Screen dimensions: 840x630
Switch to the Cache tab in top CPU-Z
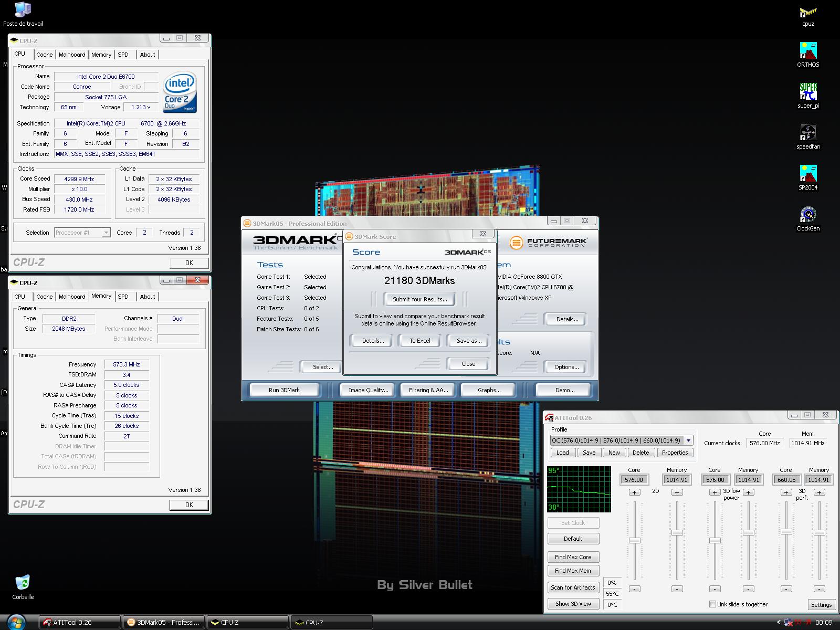pyautogui.click(x=45, y=55)
